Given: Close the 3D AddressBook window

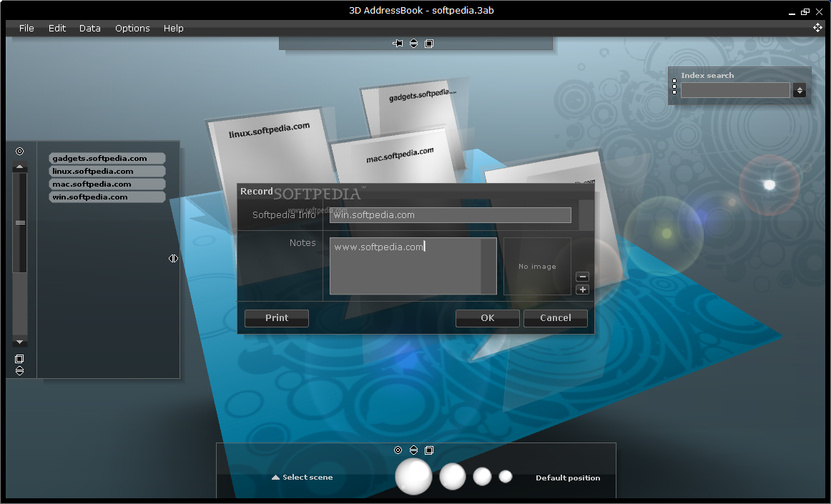Looking at the screenshot, I should pos(819,11).
